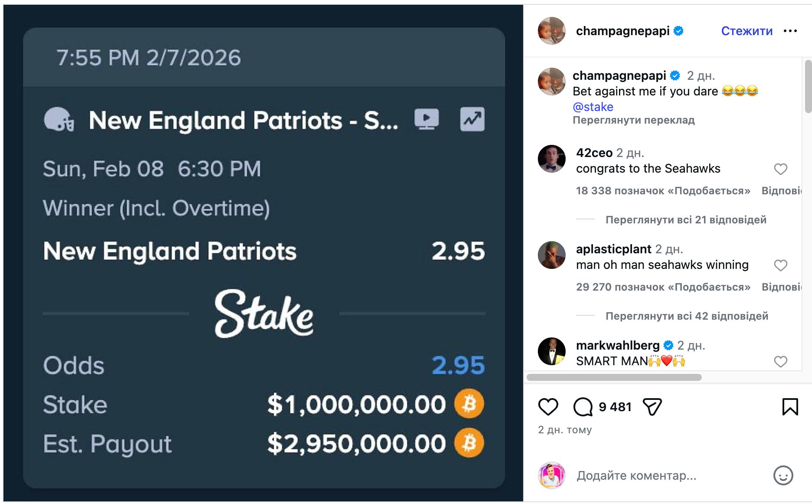
Task: Follow champagnepapi via Стежити button
Action: pos(747,31)
